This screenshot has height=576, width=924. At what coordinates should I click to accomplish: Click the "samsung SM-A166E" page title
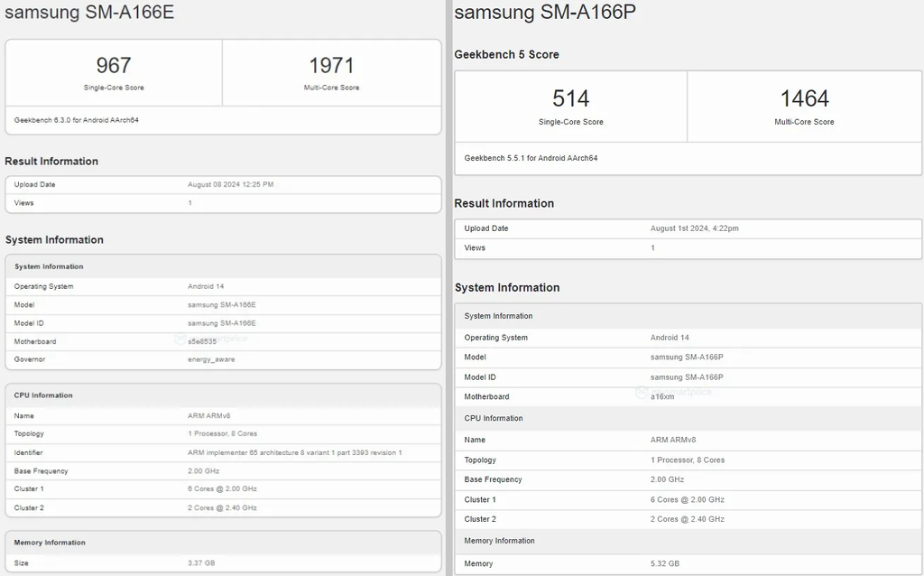point(89,13)
